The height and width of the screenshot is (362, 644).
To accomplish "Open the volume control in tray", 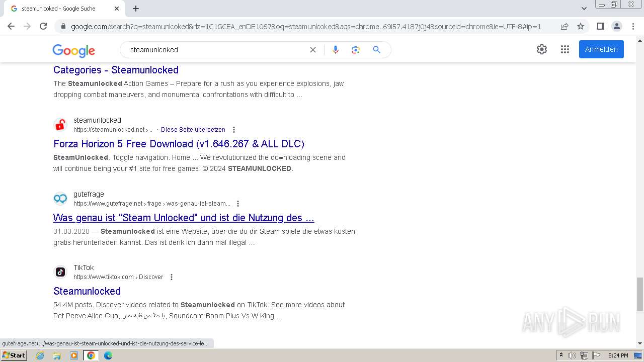I will coord(572,355).
